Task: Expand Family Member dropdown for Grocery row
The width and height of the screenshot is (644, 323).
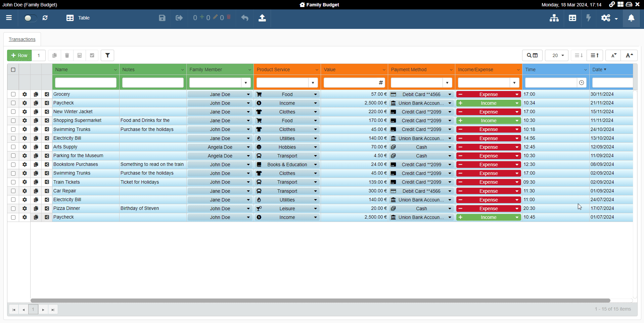Action: (248, 94)
